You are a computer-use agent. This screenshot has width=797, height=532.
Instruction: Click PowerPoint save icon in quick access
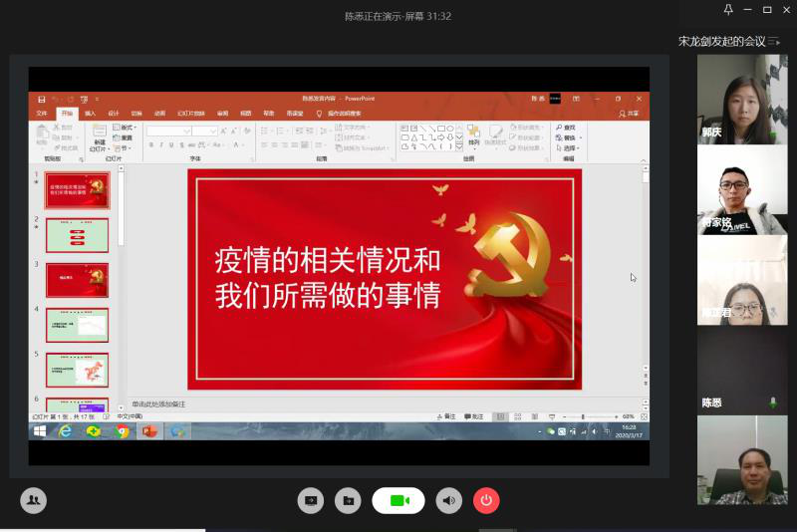pyautogui.click(x=42, y=99)
